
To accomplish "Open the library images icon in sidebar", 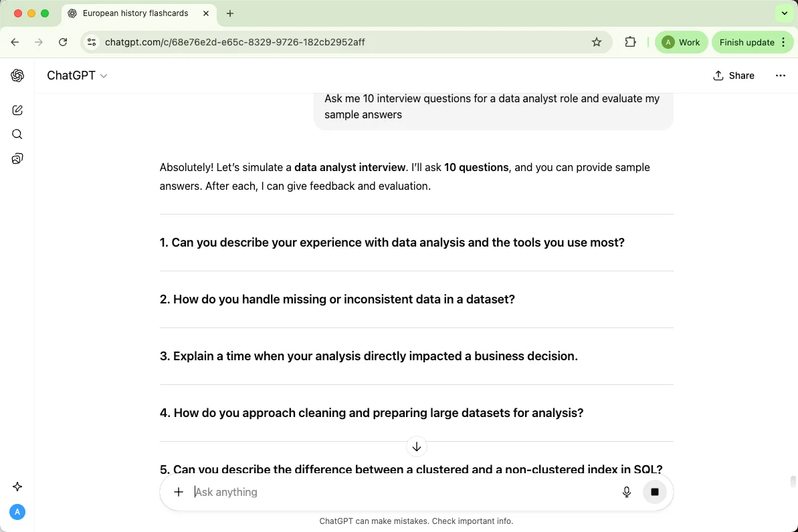I will (17, 158).
